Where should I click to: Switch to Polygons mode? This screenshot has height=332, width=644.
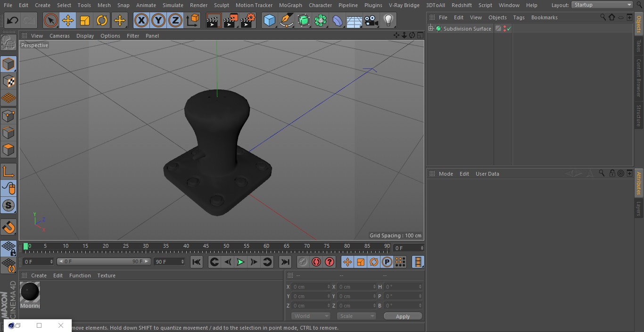click(8, 150)
